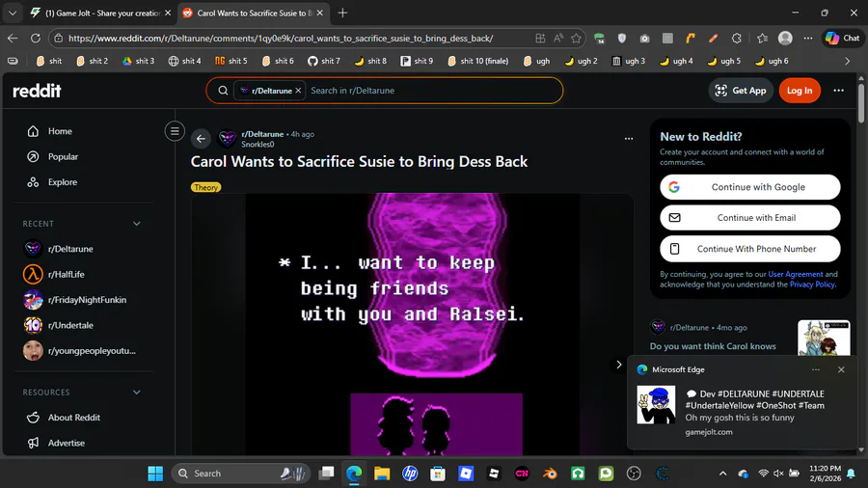
Task: Open the tab search dropdown
Action: pos(13,13)
